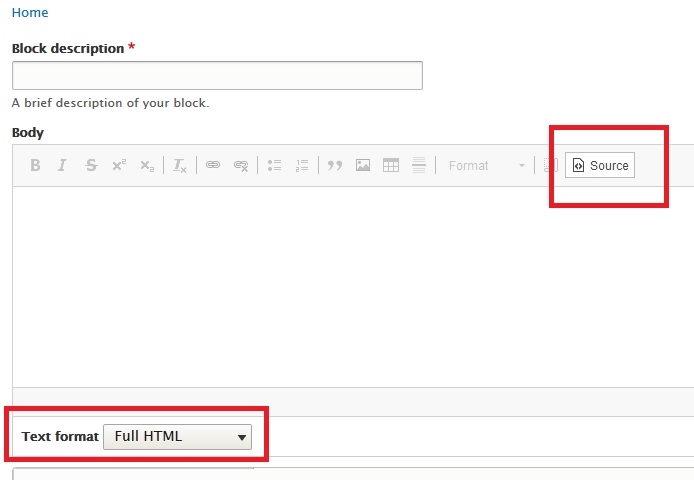Apply italic formatting to body text

tap(62, 166)
